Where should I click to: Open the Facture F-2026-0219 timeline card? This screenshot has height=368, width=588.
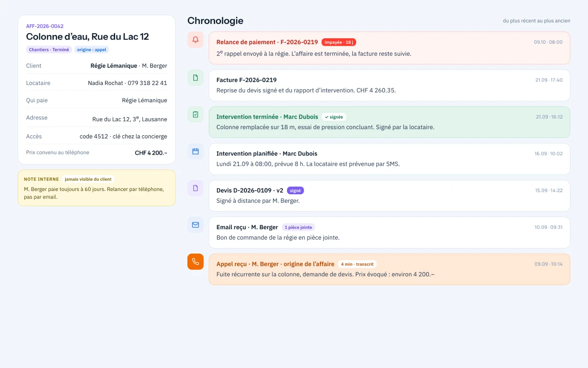click(389, 85)
